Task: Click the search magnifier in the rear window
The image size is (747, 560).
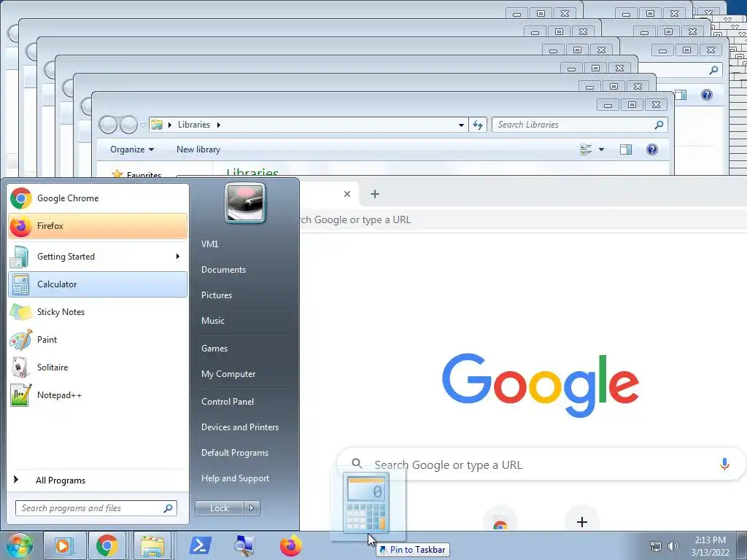Action: (713, 71)
